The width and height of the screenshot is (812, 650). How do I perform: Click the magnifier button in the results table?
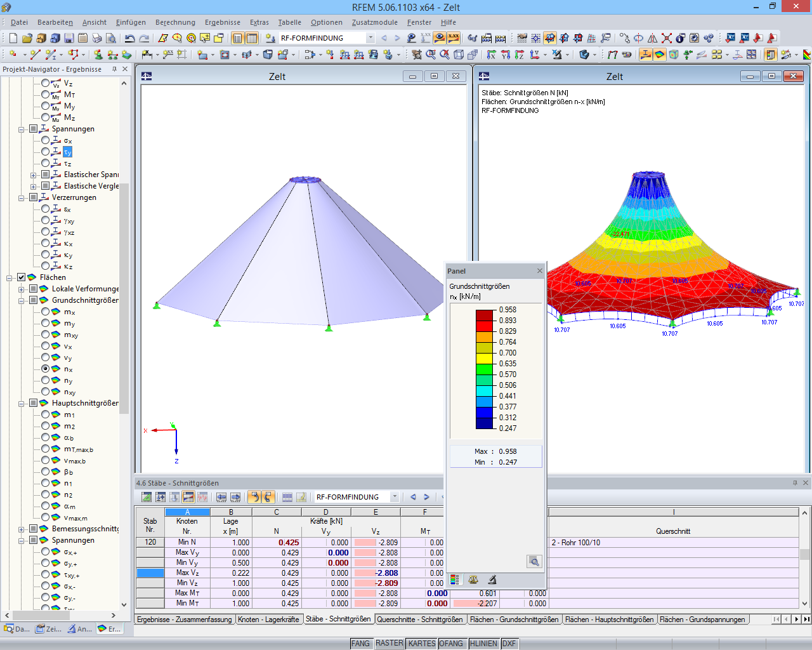tap(534, 561)
